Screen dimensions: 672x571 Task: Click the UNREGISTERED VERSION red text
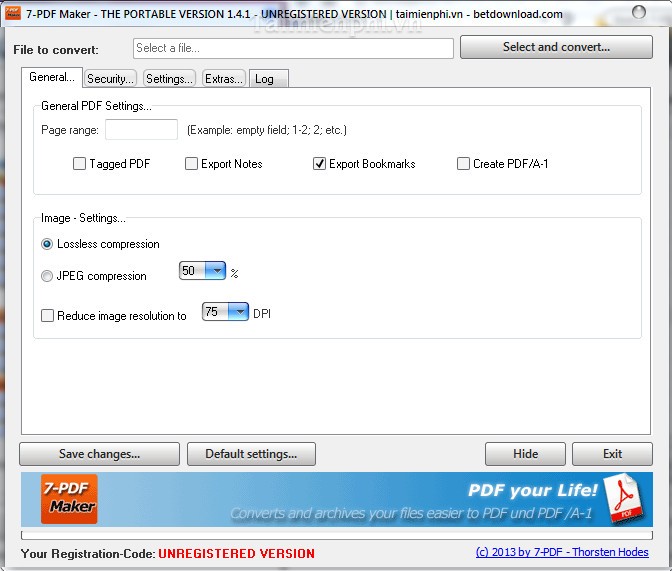[x=237, y=553]
